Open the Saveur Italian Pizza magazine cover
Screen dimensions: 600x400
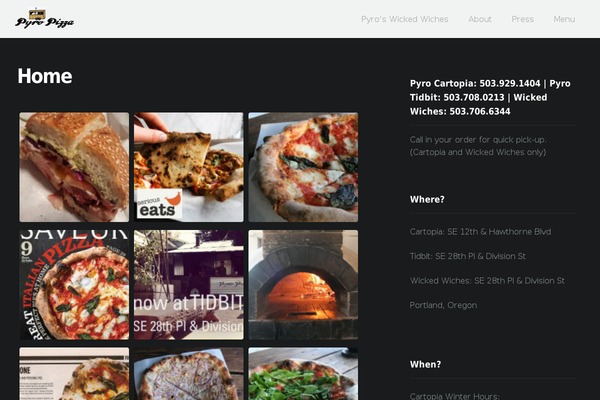(74, 285)
